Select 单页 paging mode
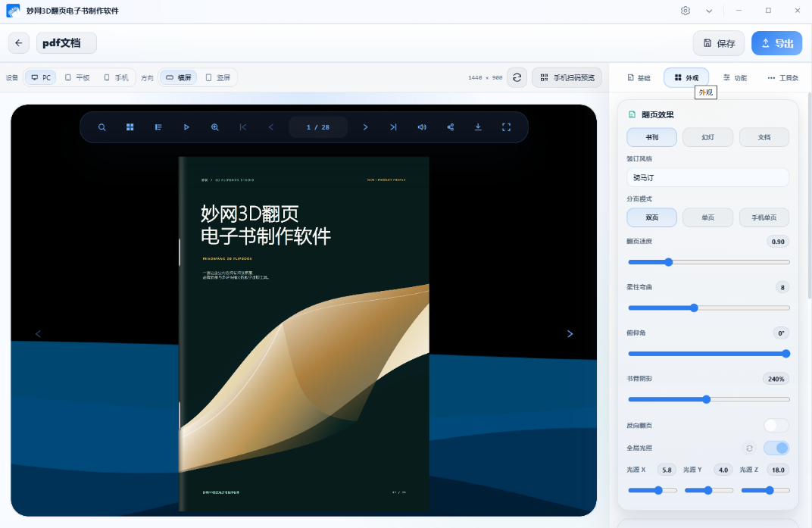 pyautogui.click(x=708, y=217)
